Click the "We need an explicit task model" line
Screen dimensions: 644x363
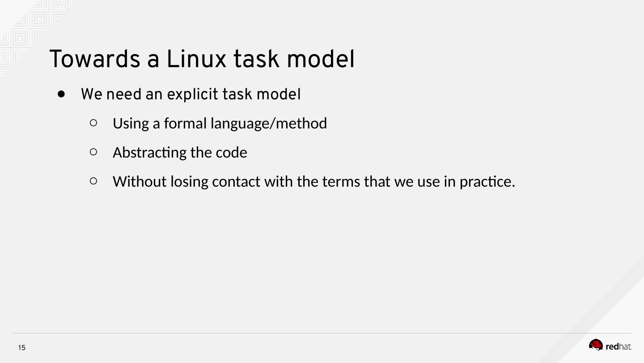pos(191,94)
